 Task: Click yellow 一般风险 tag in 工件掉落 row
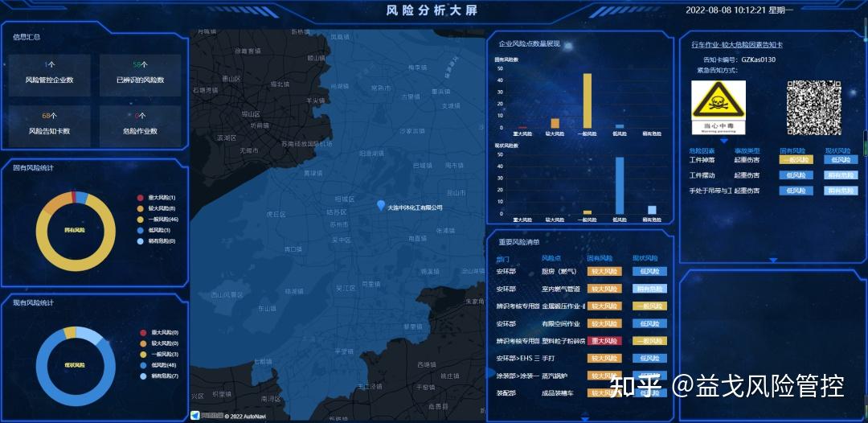[796, 159]
